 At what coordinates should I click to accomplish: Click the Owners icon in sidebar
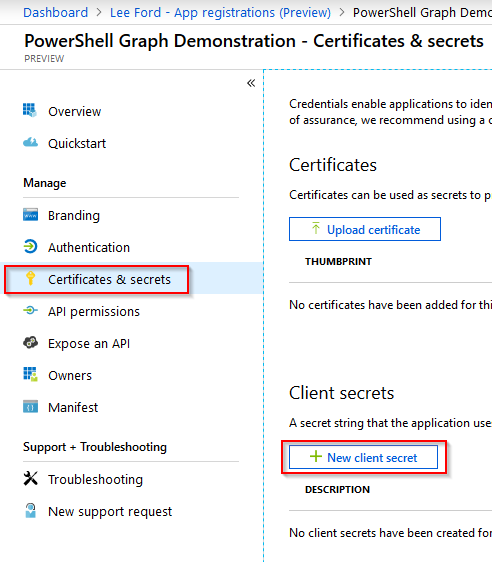coord(30,375)
